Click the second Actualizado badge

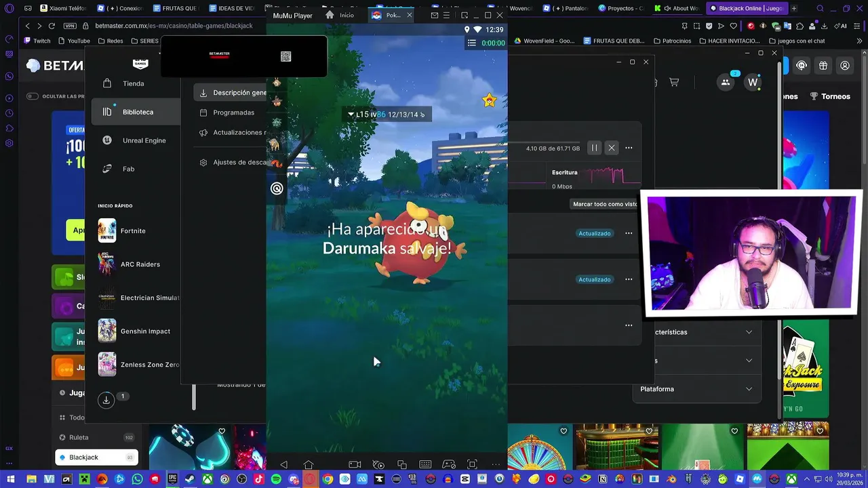pos(595,279)
